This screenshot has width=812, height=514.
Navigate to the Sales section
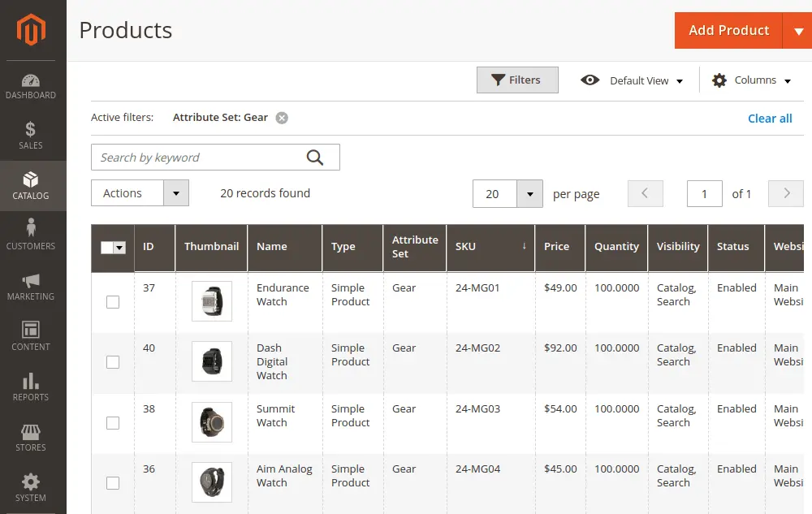click(31, 136)
